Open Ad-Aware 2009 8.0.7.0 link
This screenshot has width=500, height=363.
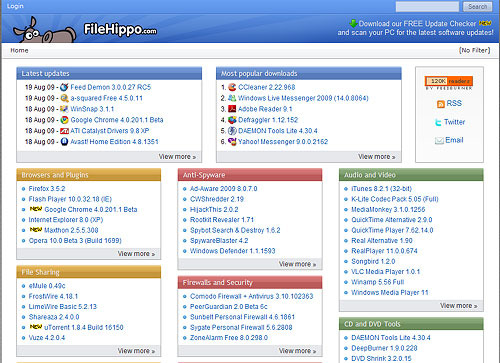pos(224,189)
